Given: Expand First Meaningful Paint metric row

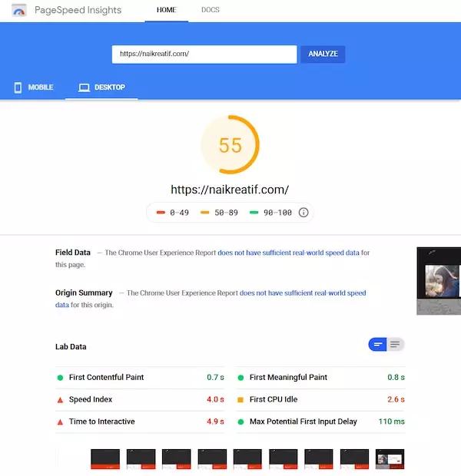Looking at the screenshot, I should pos(320,378).
